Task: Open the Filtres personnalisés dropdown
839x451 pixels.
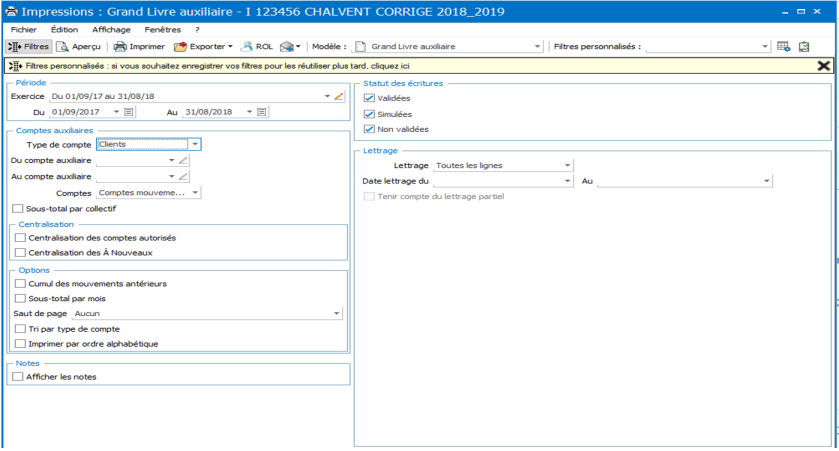Action: (765, 47)
